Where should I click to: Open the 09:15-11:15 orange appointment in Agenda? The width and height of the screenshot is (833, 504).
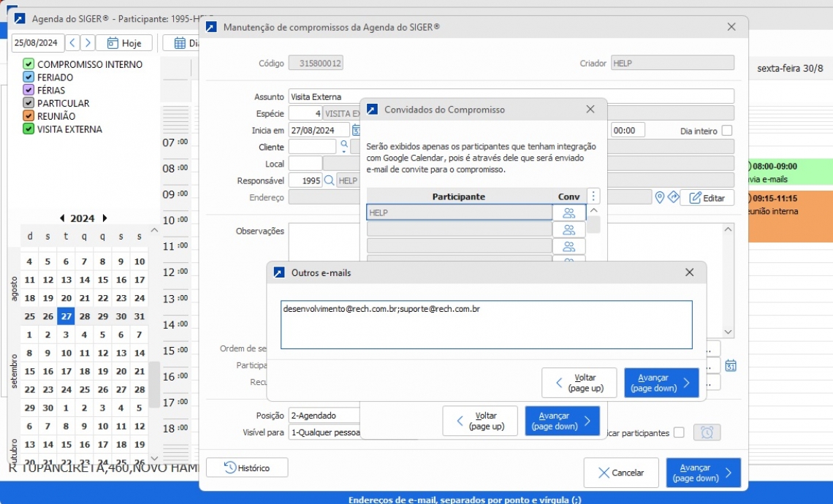tap(791, 217)
